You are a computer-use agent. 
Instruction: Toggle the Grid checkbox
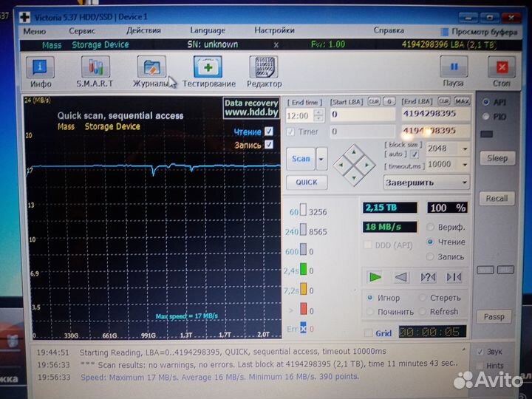(x=369, y=333)
